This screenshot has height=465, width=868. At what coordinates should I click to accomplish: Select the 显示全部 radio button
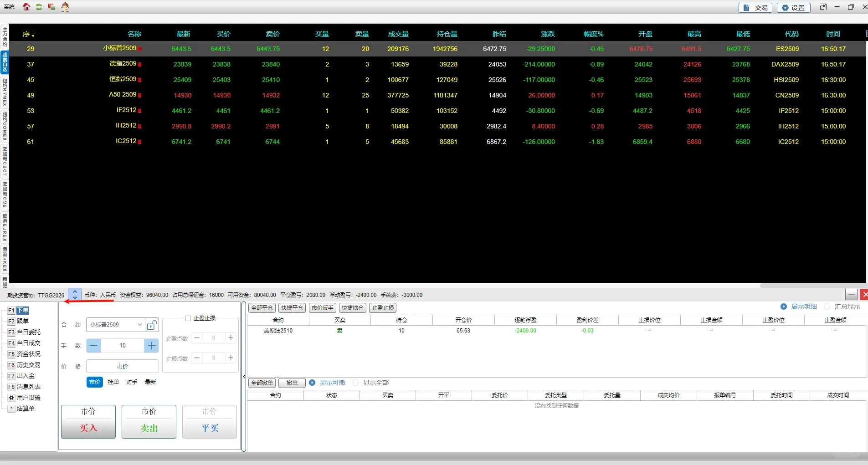[355, 383]
